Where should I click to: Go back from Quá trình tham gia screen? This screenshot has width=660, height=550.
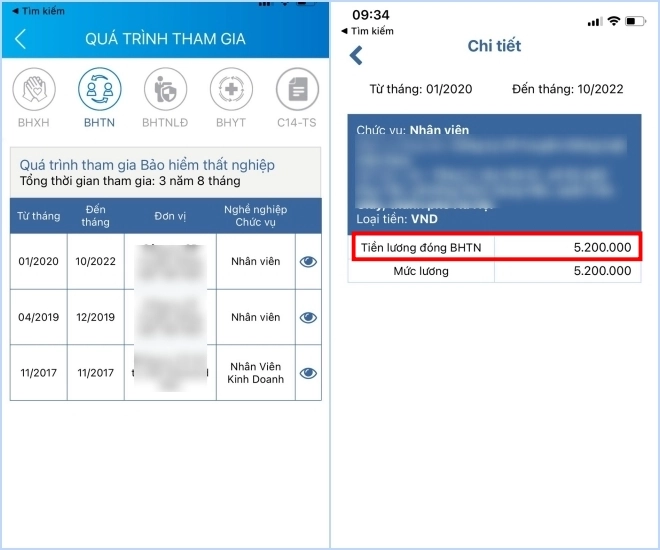coord(20,39)
